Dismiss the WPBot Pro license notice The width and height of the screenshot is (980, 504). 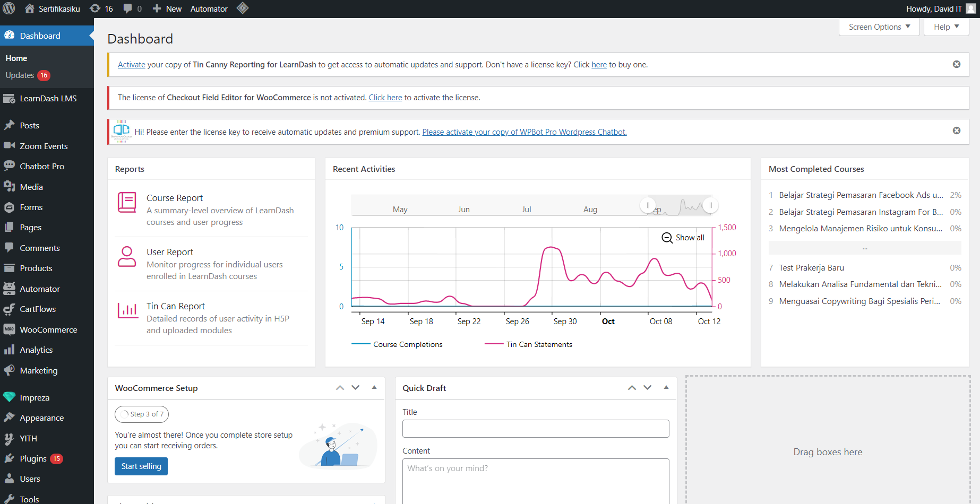pos(957,131)
